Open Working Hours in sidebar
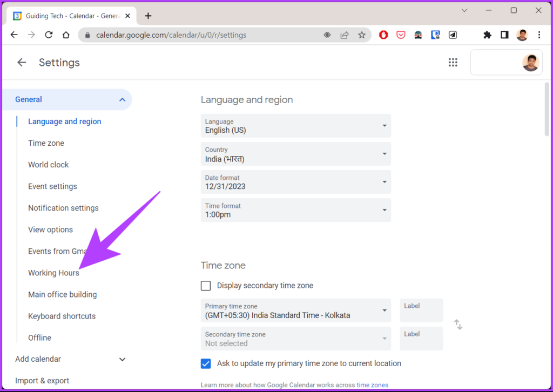Screen dimensions: 553x392 click(x=53, y=273)
